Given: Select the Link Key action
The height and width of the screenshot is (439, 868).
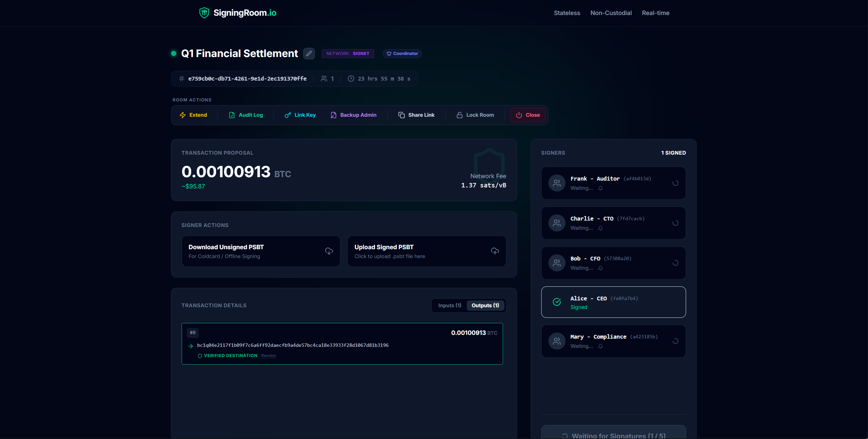Looking at the screenshot, I should pyautogui.click(x=299, y=115).
